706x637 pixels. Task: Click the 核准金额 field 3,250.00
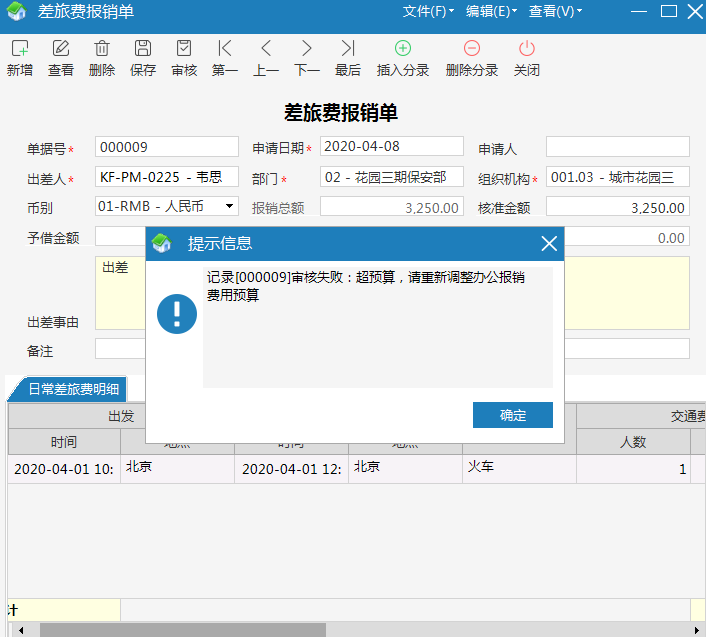(618, 207)
